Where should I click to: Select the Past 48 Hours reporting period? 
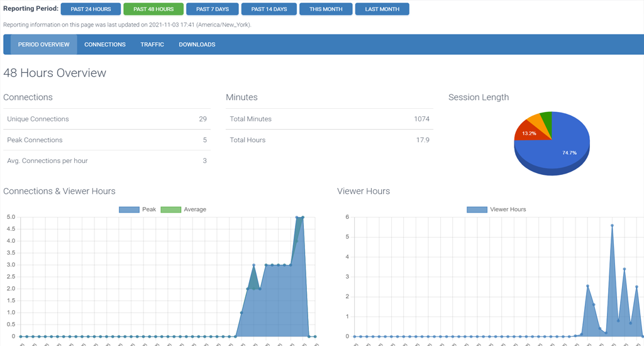click(153, 9)
